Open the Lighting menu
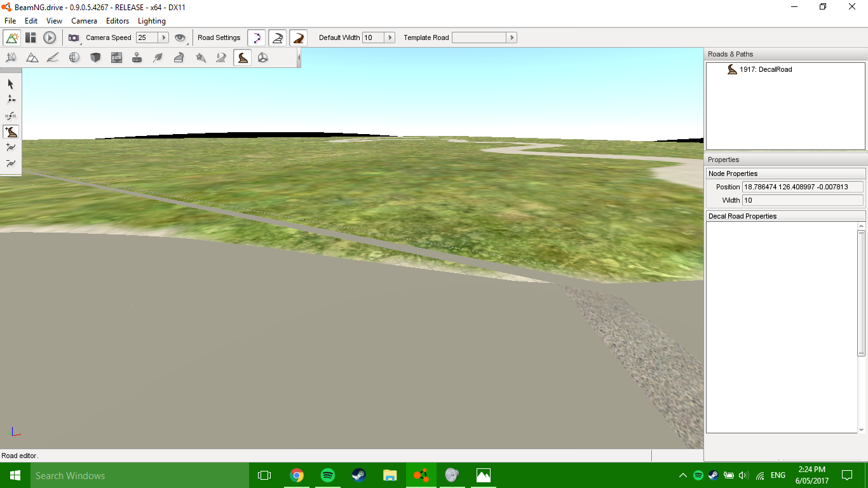The height and width of the screenshot is (488, 868). 152,21
